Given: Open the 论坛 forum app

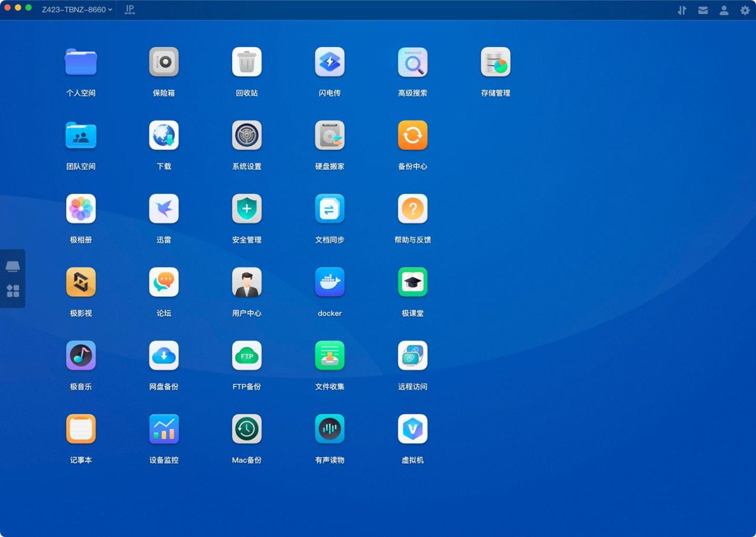Looking at the screenshot, I should [164, 282].
